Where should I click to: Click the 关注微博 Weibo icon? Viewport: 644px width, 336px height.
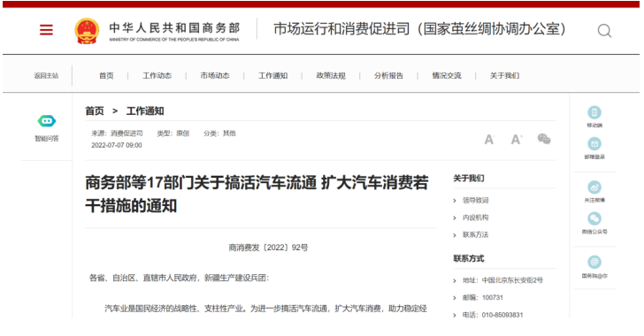click(x=594, y=187)
